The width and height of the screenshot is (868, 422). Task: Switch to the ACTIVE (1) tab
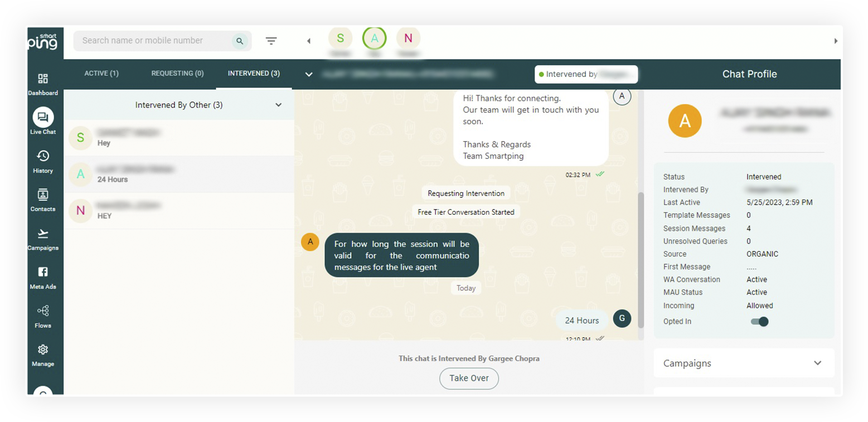(x=101, y=74)
